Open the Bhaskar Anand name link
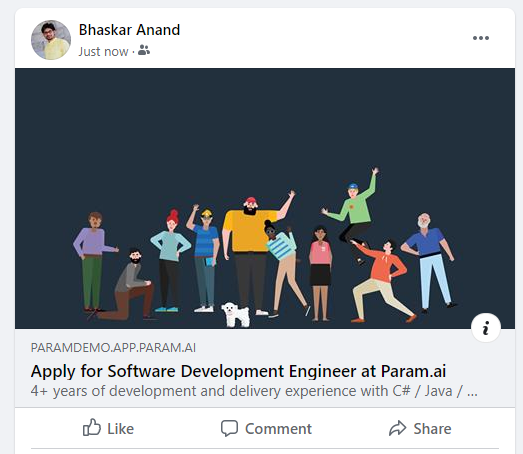Screen dimensions: 523x454 point(129,30)
